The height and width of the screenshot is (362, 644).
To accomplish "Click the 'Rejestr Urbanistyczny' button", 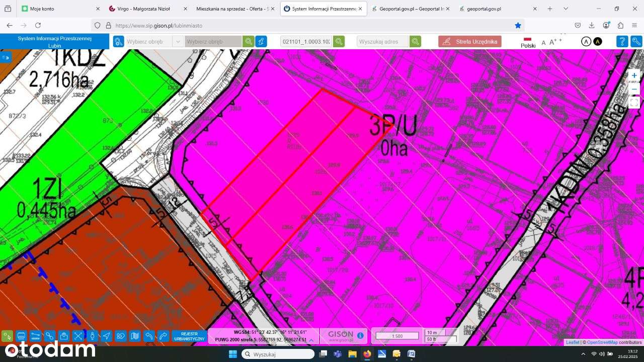I will 189,336.
